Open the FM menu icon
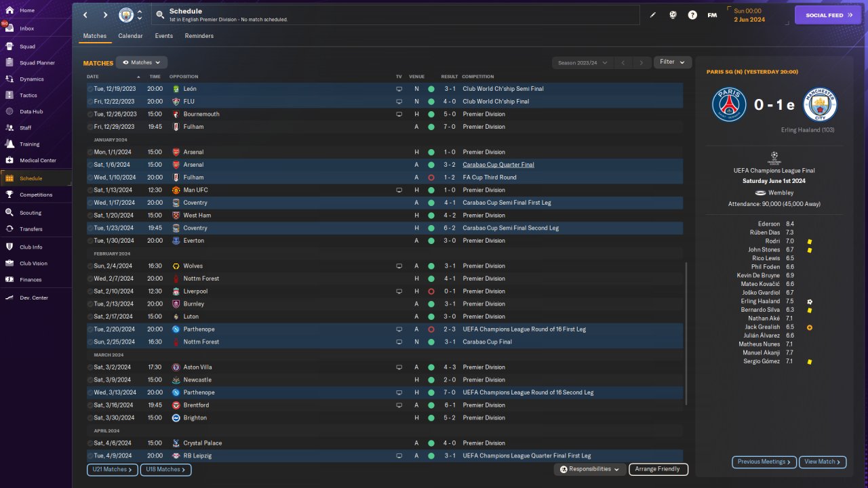The width and height of the screenshot is (868, 488). coord(712,15)
